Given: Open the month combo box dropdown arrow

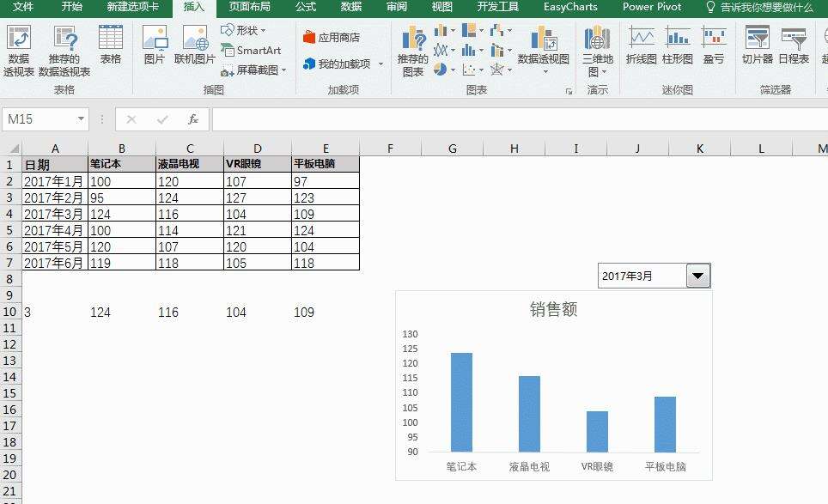Looking at the screenshot, I should (x=698, y=276).
